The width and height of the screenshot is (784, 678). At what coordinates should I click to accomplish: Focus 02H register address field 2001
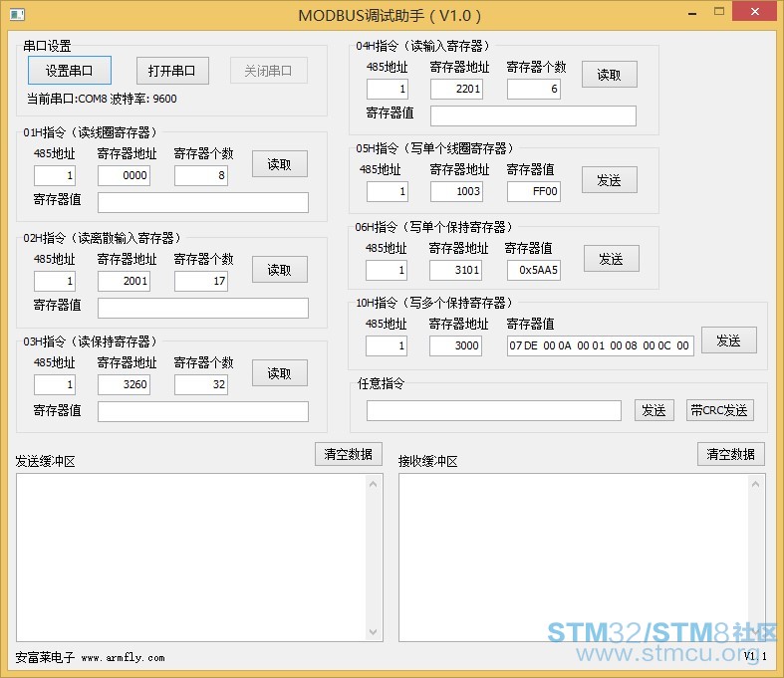[x=124, y=281]
